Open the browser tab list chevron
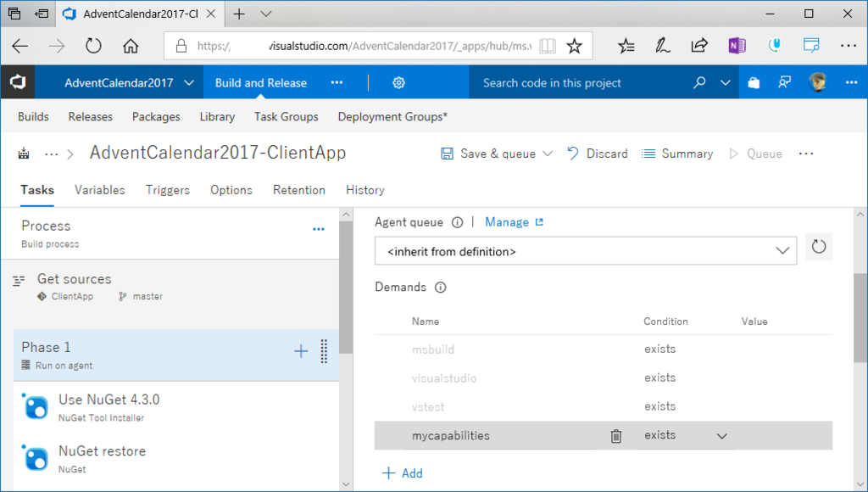Image resolution: width=868 pixels, height=492 pixels. click(x=266, y=14)
